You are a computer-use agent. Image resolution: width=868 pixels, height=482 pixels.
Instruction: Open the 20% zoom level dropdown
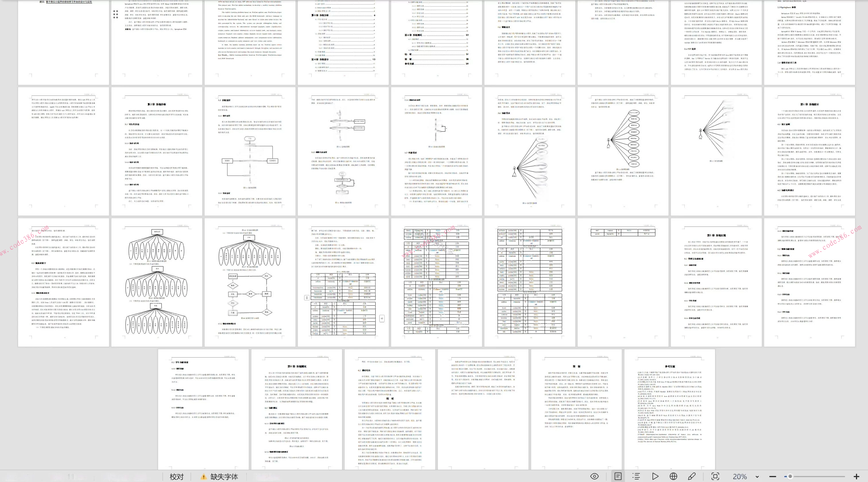coord(757,477)
